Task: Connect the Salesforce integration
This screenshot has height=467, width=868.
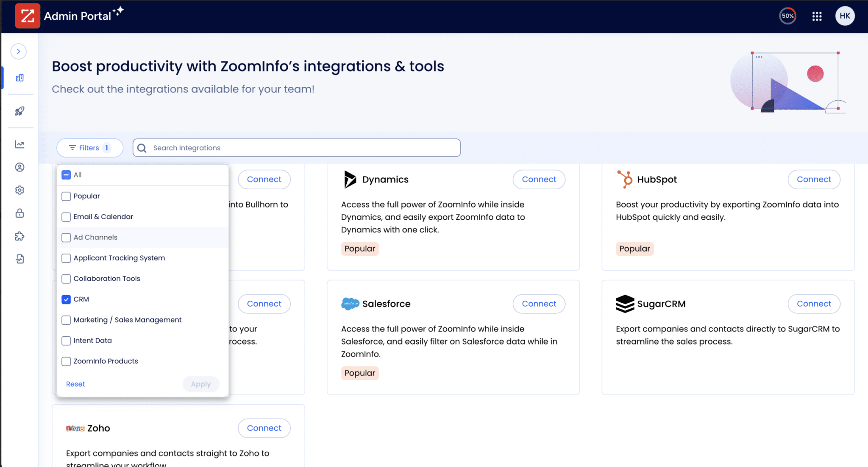Action: (x=539, y=304)
